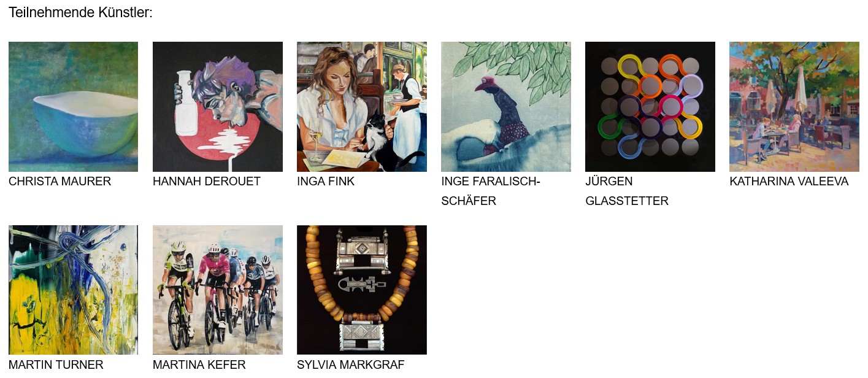View Inga Fink's café woman with cat painting
The width and height of the screenshot is (868, 378).
362,107
